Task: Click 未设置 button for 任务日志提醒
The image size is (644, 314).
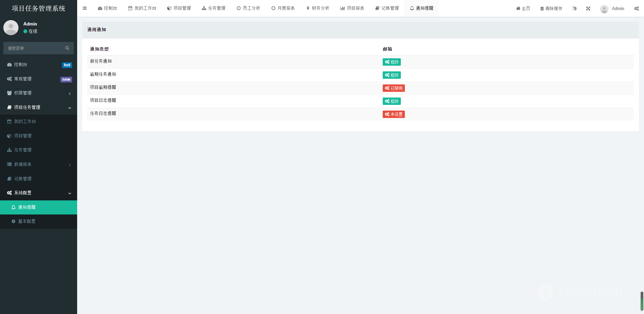Action: 393,114
